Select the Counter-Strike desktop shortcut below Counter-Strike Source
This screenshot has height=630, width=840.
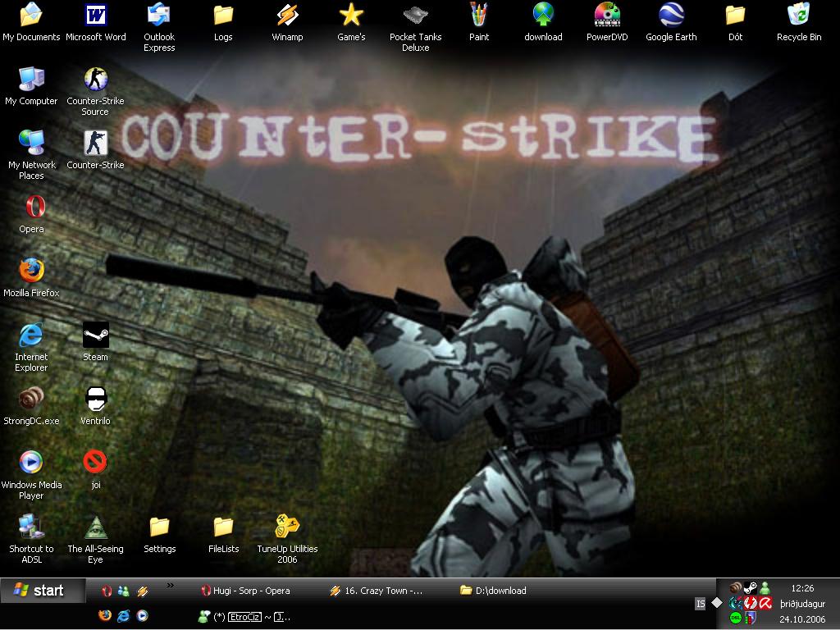pos(95,151)
